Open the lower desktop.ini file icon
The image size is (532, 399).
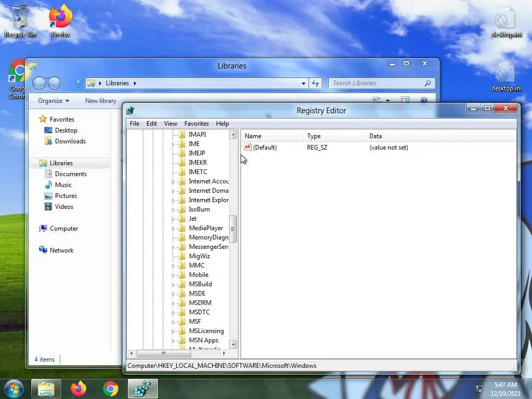(x=506, y=76)
